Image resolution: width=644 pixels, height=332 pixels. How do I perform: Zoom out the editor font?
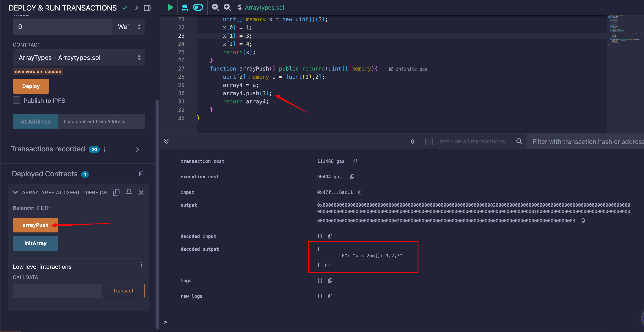click(x=215, y=7)
